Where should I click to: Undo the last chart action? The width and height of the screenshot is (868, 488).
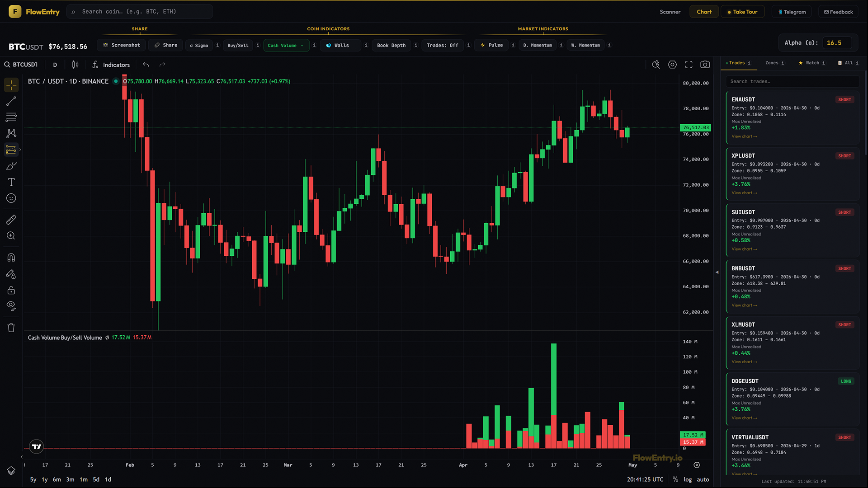[x=146, y=65]
